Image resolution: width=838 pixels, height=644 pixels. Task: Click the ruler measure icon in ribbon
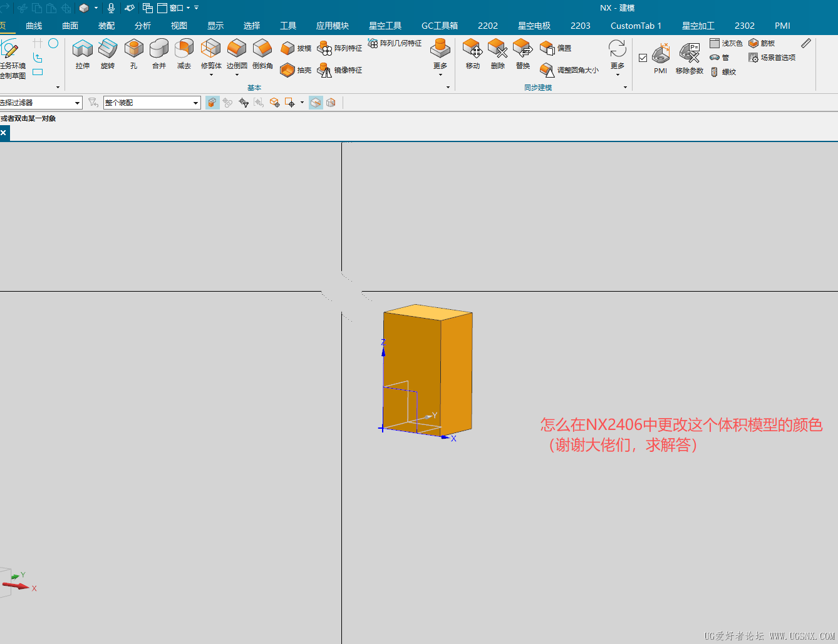tap(806, 43)
